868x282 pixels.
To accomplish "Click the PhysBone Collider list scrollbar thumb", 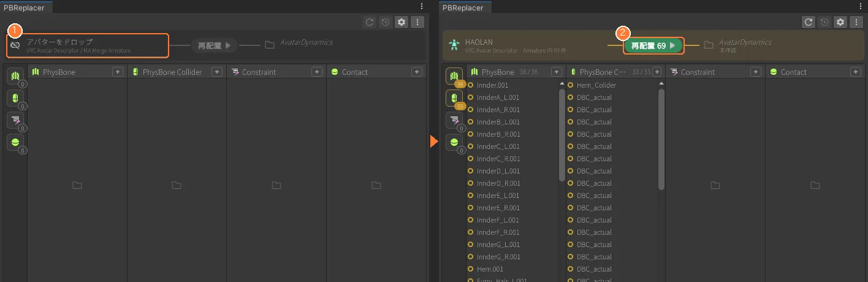I will coord(662,139).
